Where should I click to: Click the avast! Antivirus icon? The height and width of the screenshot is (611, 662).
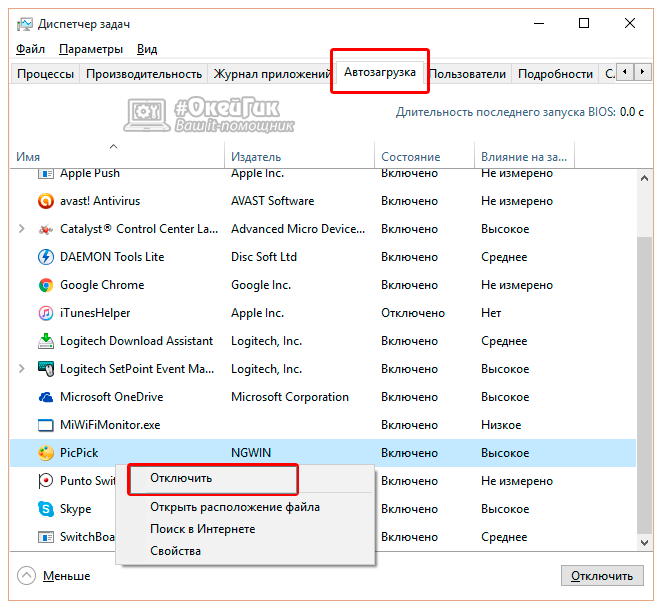[x=45, y=201]
